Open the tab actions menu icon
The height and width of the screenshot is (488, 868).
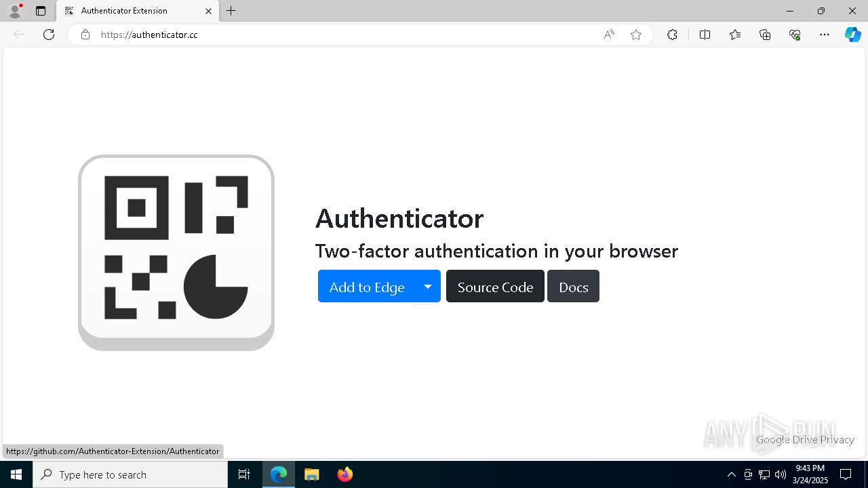(41, 11)
